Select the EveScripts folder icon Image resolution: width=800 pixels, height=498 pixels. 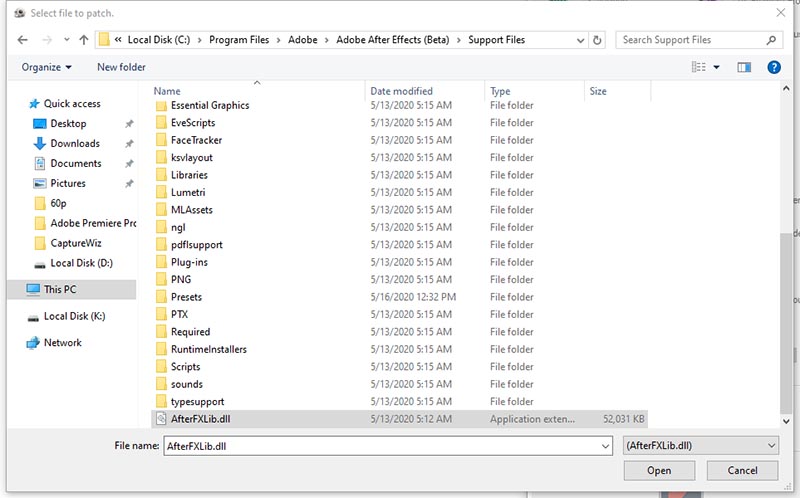click(161, 123)
